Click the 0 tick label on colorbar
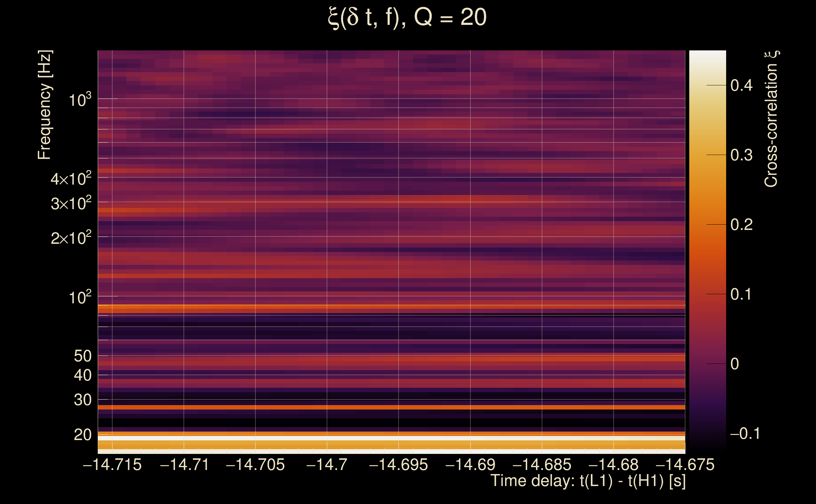816x504 pixels. 735,364
